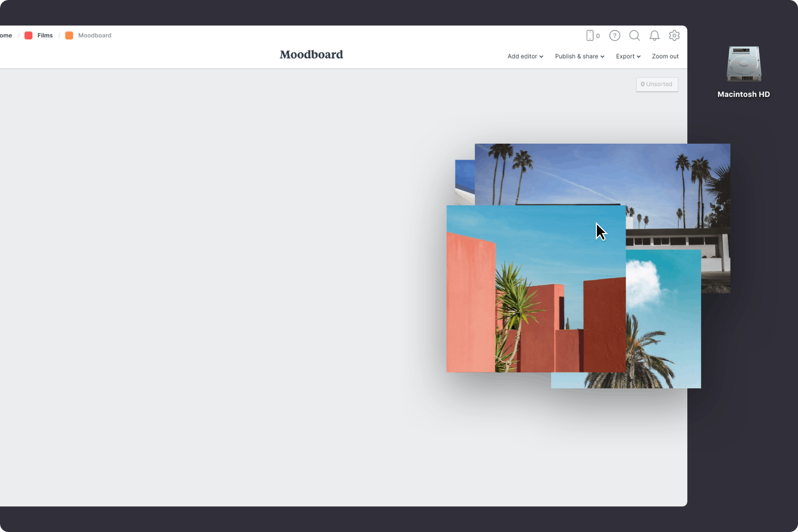
Task: Go to Home using the breadcrumb
Action: (5, 35)
